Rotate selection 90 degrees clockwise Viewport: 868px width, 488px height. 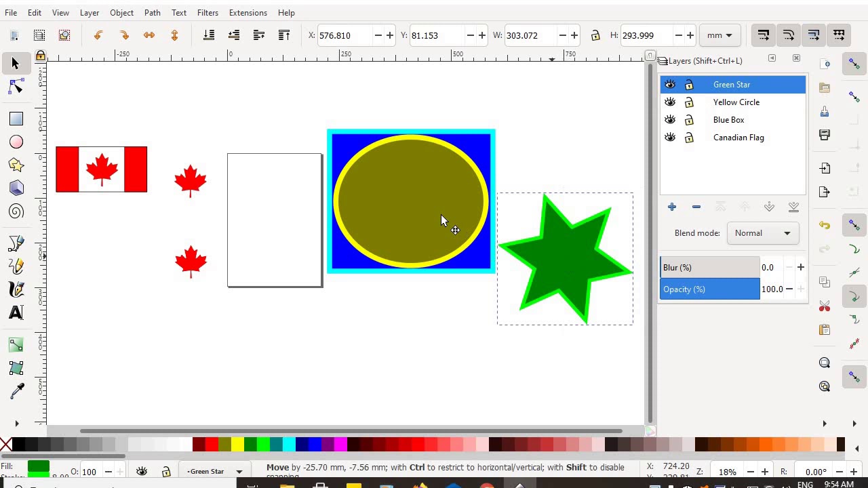click(123, 35)
